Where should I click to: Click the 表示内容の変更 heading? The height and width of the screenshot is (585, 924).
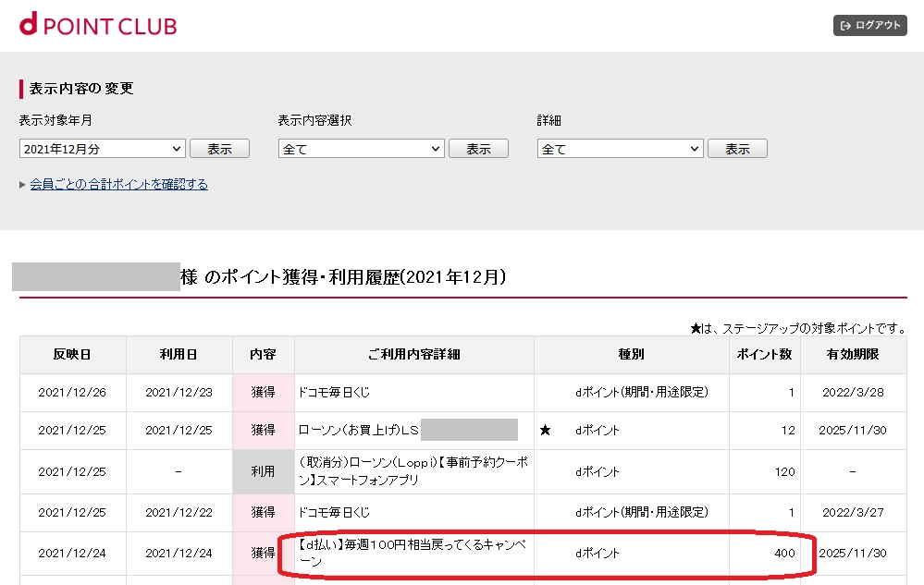click(x=81, y=89)
